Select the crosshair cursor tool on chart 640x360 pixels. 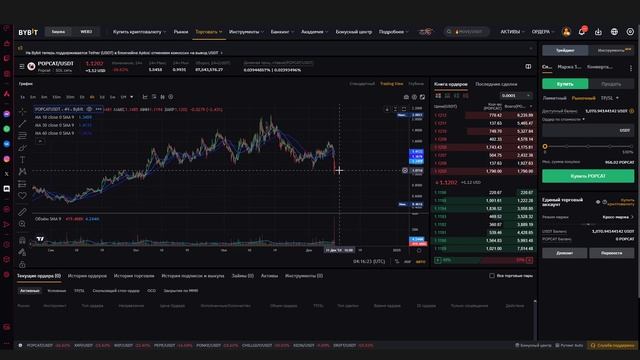point(22,111)
